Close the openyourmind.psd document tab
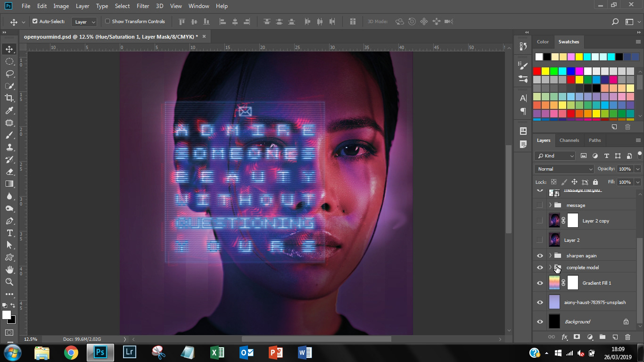The height and width of the screenshot is (362, 644). (204, 36)
